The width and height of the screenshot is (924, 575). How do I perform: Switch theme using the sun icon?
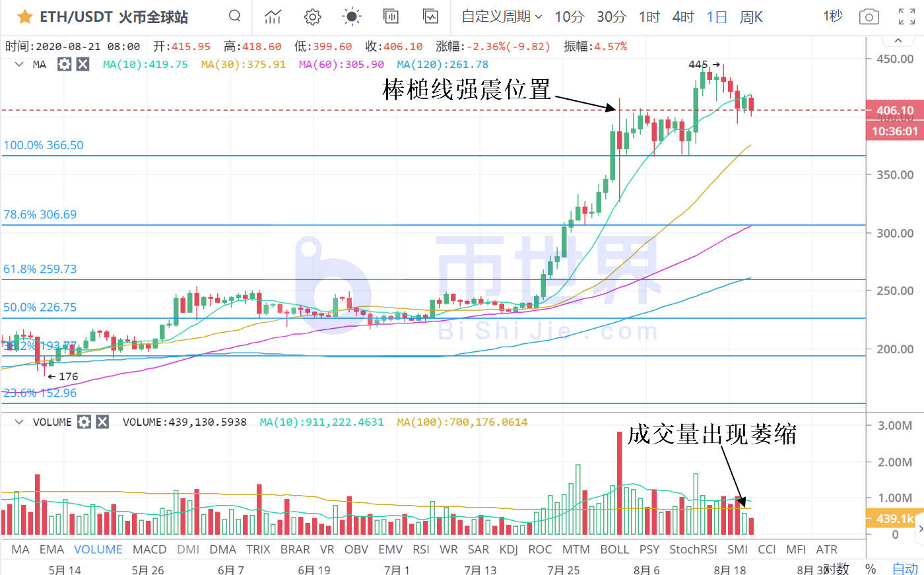(351, 17)
